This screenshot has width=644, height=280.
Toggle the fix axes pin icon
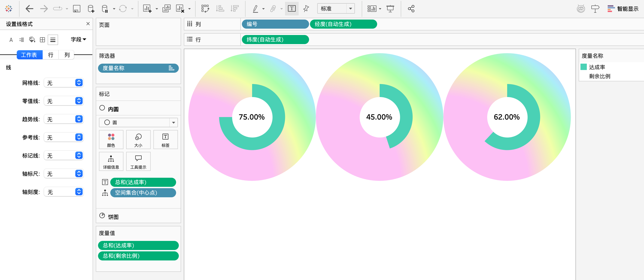coord(306,9)
